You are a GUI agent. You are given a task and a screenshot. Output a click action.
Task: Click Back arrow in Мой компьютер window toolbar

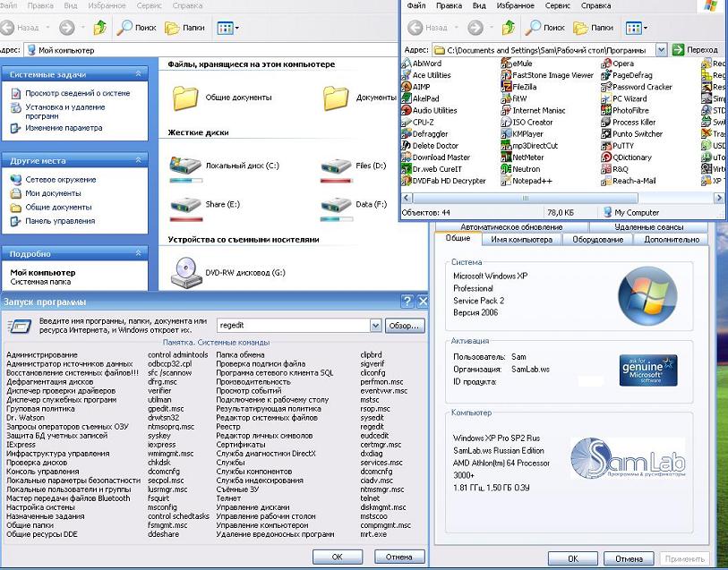coord(7,28)
